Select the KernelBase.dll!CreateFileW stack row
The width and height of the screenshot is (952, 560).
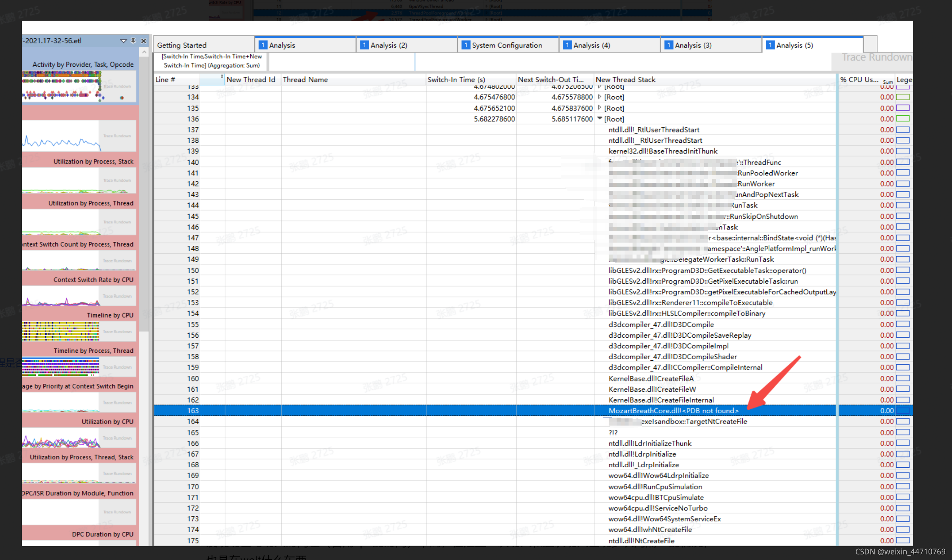[x=652, y=389]
